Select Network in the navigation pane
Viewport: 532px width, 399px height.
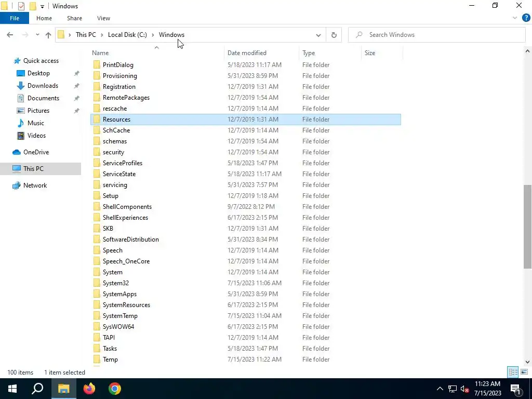click(35, 185)
